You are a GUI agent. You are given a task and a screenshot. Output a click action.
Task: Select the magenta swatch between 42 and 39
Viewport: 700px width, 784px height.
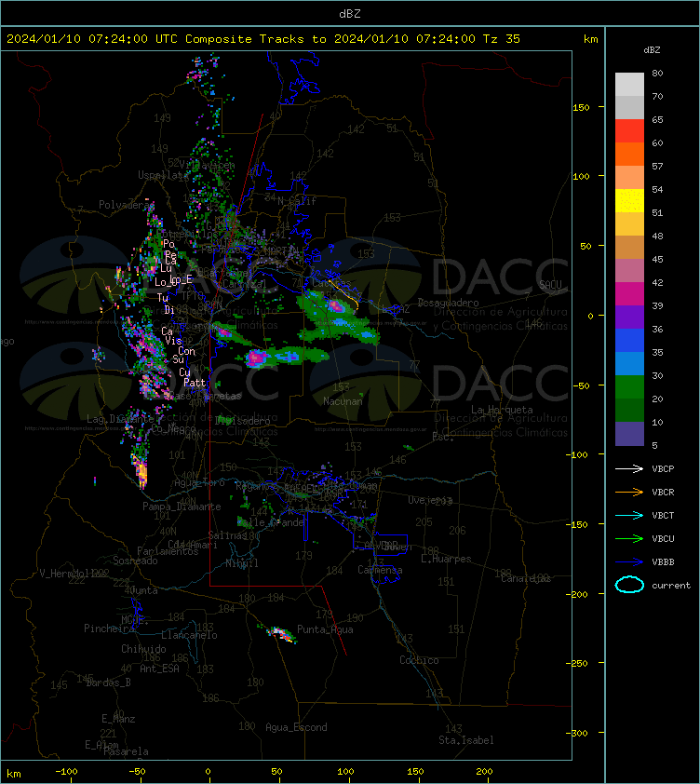(x=629, y=293)
